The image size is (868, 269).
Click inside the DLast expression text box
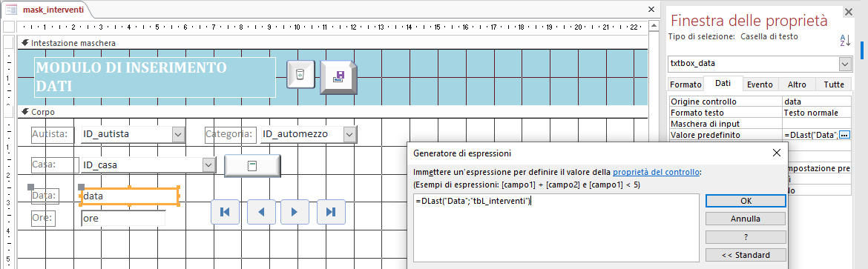point(556,228)
